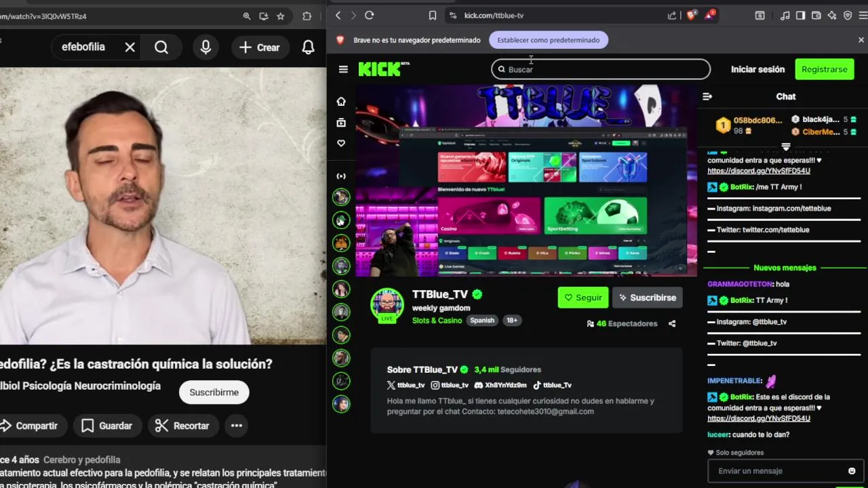Open Kick home from sidebar
The image size is (868, 488).
pyautogui.click(x=341, y=101)
